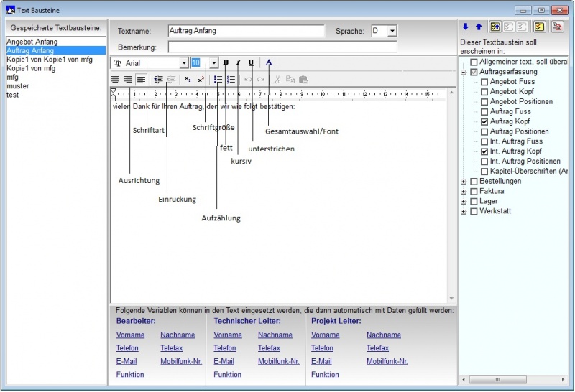575x392 pixels.
Task: Insert the Bearbeiter Vorname variable link
Action: pyautogui.click(x=130, y=335)
